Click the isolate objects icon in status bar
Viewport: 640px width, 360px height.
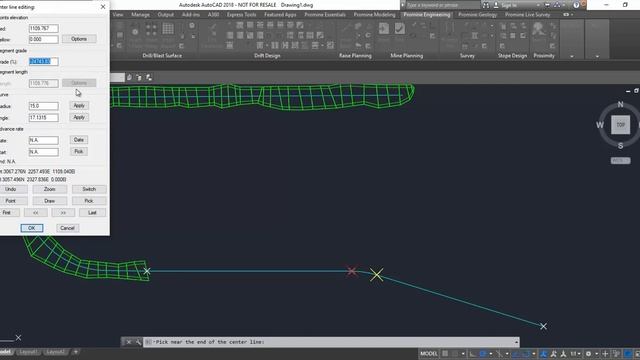pyautogui.click(x=616, y=353)
